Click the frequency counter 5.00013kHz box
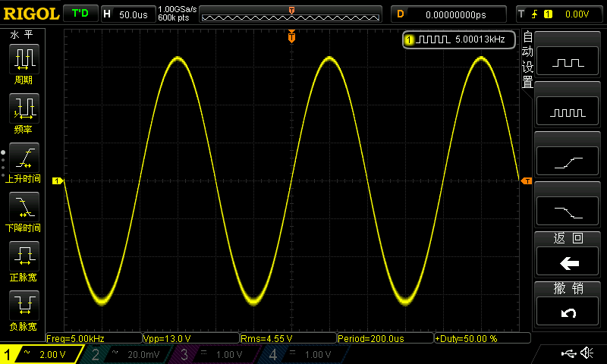The width and height of the screenshot is (607, 364). [x=459, y=39]
